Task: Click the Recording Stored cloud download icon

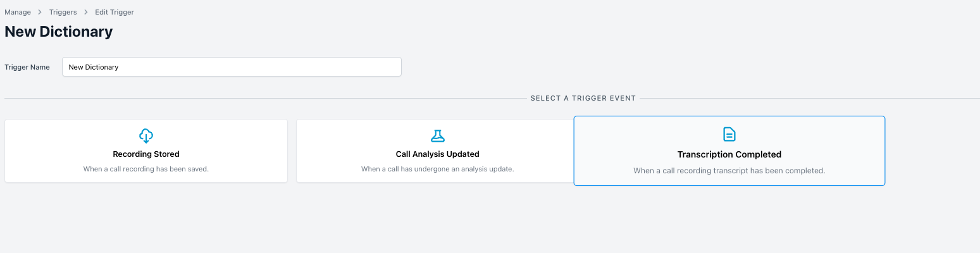Action: (x=146, y=135)
